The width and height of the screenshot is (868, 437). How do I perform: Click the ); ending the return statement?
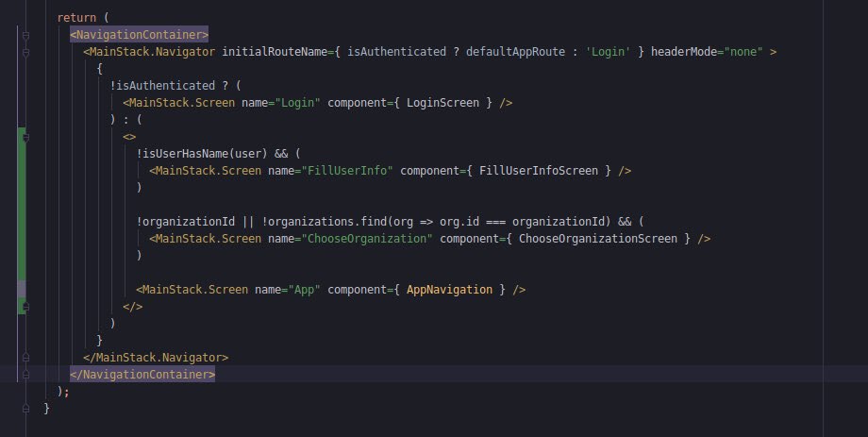click(x=63, y=392)
